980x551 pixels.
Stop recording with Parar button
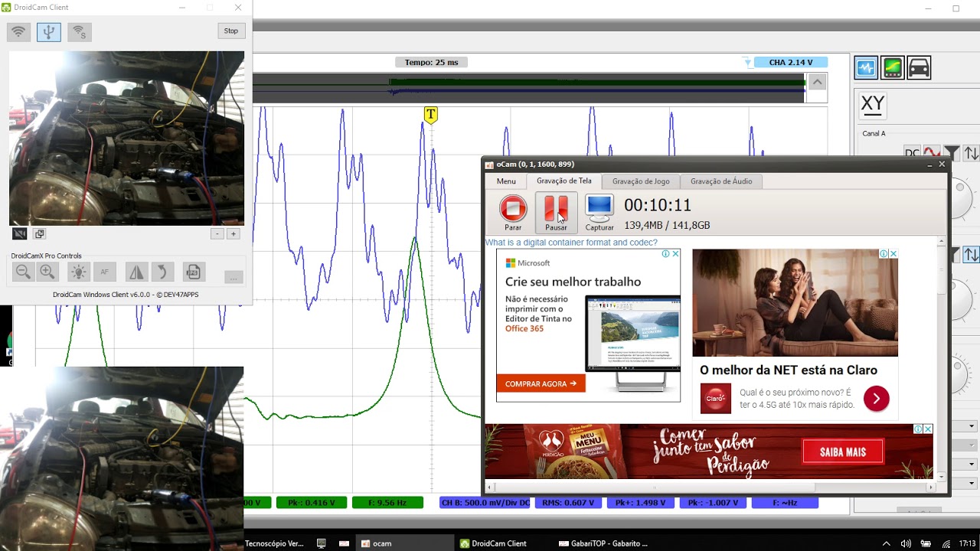pos(513,212)
